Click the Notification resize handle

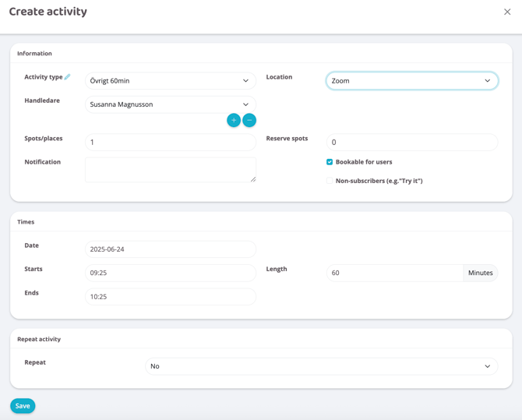click(253, 179)
